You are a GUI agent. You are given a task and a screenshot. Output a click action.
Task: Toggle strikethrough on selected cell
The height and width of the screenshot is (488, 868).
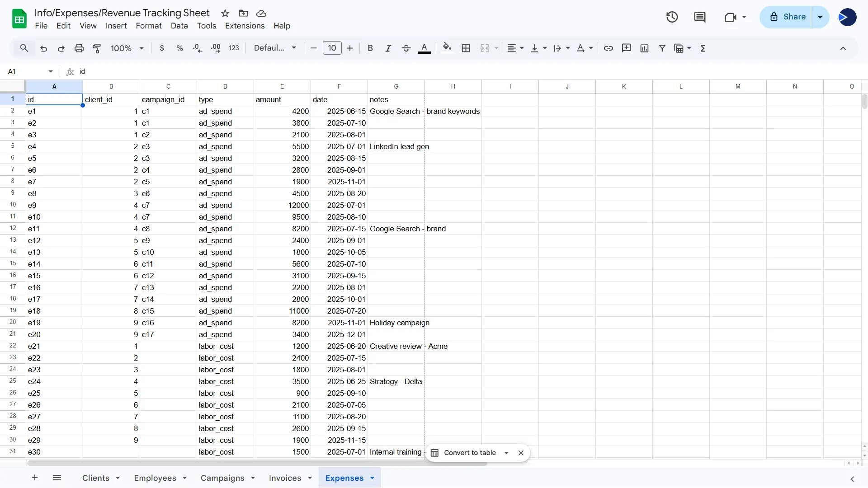pos(406,48)
